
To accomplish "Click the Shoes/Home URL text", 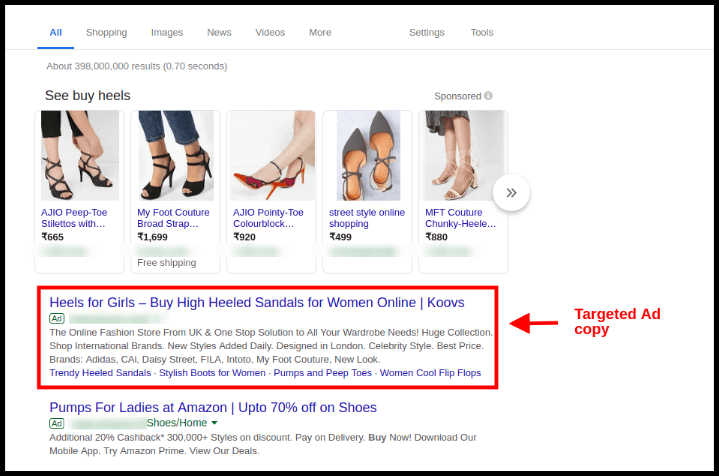I will point(177,423).
